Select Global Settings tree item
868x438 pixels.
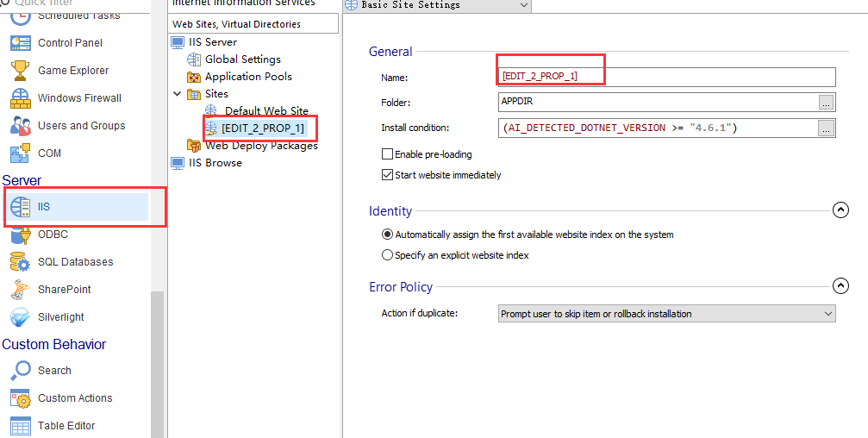click(x=243, y=59)
